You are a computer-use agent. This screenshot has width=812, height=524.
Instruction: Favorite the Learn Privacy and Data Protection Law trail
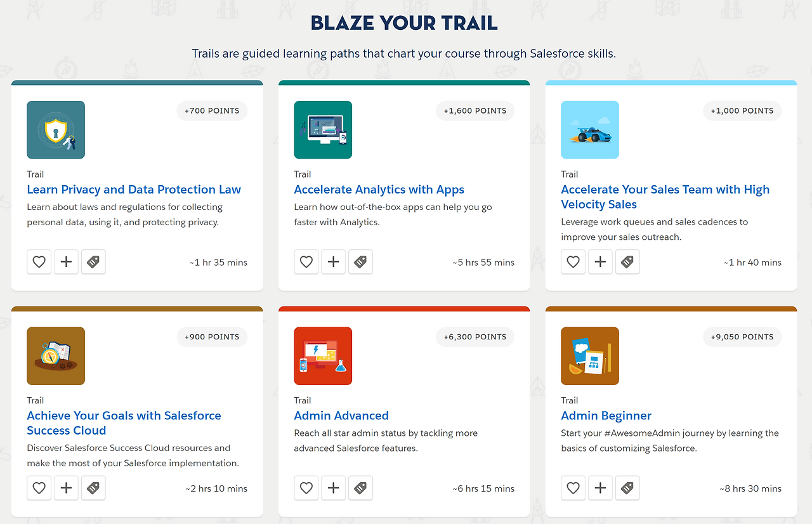coord(39,262)
